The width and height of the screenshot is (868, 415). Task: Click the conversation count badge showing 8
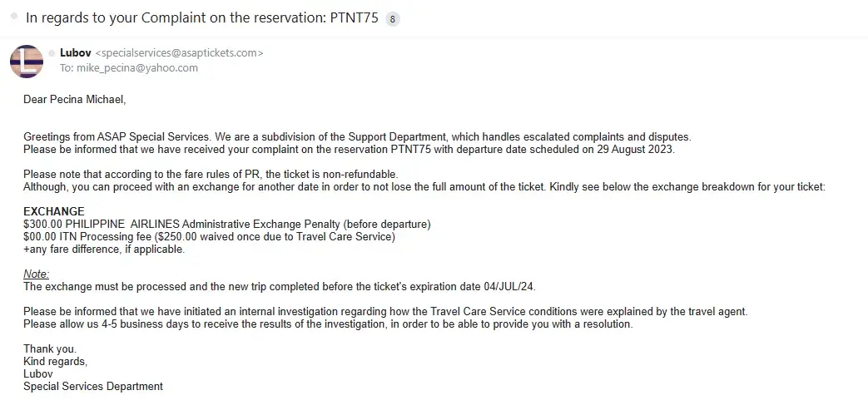(x=393, y=18)
